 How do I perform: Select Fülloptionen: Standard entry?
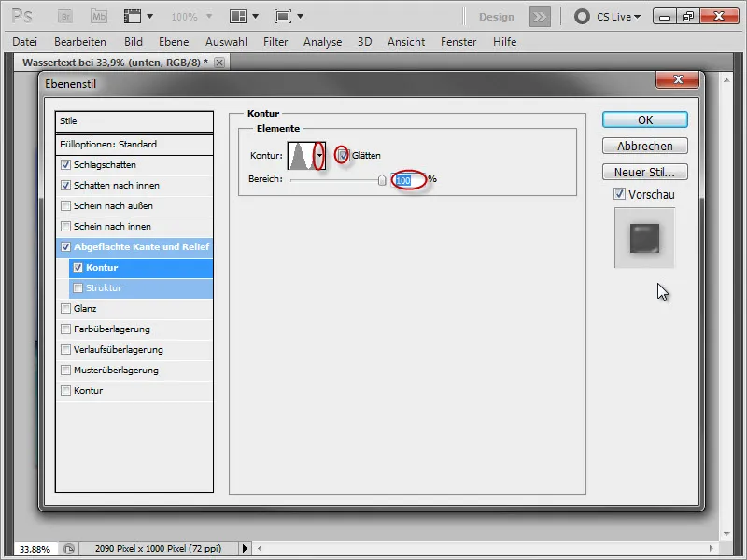[x=134, y=145]
